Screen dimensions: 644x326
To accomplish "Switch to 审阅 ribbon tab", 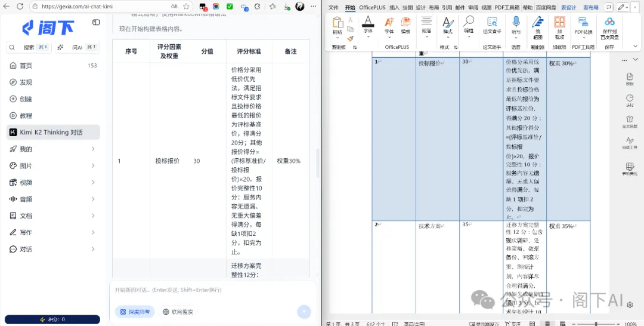I will (x=473, y=7).
